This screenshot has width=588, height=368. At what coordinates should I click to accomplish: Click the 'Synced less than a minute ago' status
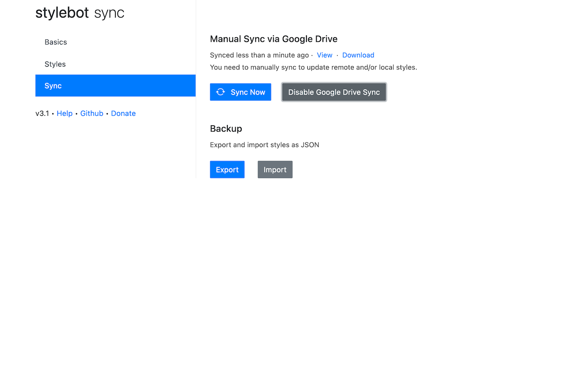click(260, 55)
